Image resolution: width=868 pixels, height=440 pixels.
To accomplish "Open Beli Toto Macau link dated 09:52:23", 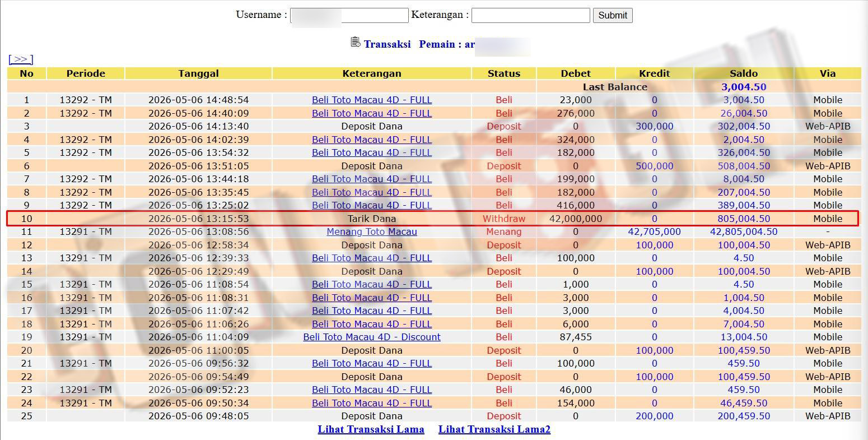I will 372,390.
